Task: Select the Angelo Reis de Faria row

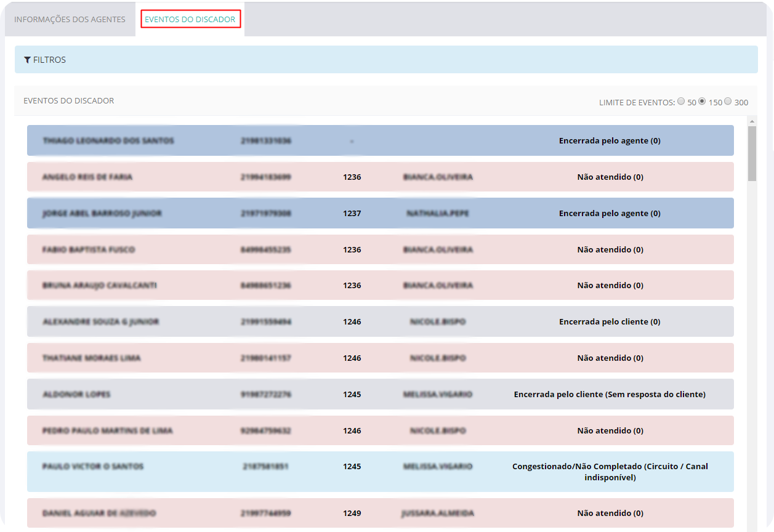Action: click(87, 177)
